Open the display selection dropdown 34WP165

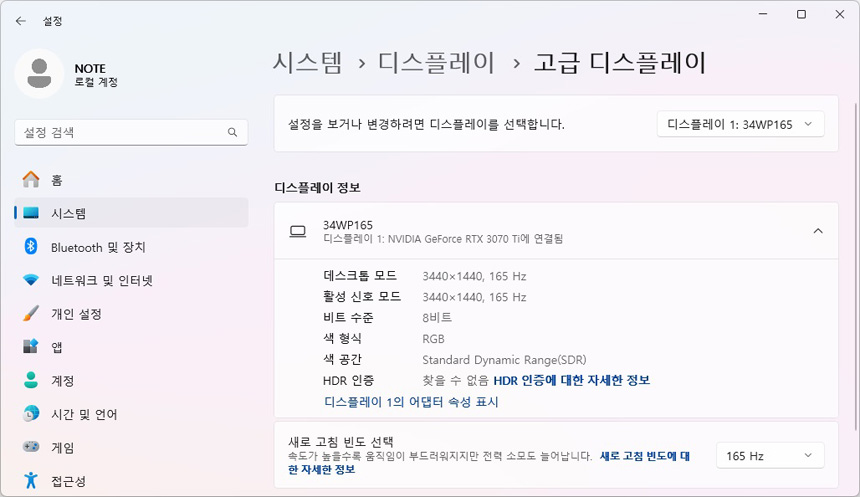click(x=740, y=124)
